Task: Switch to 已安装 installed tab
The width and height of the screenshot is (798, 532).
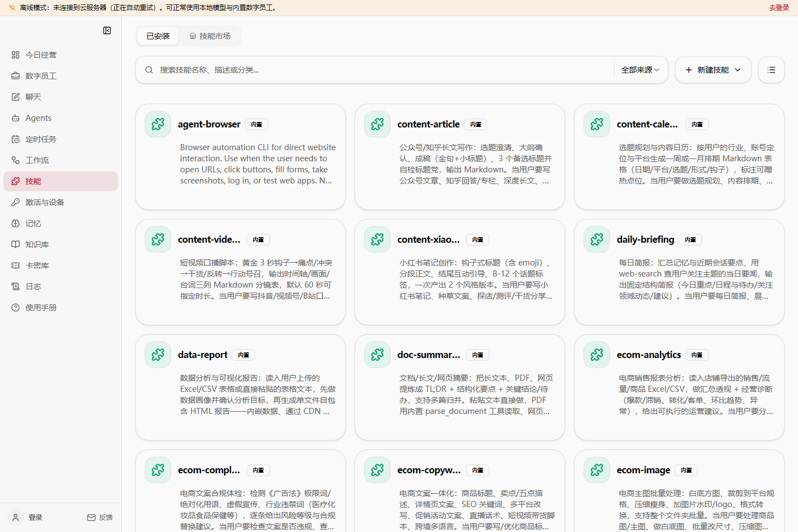Action: [158, 36]
